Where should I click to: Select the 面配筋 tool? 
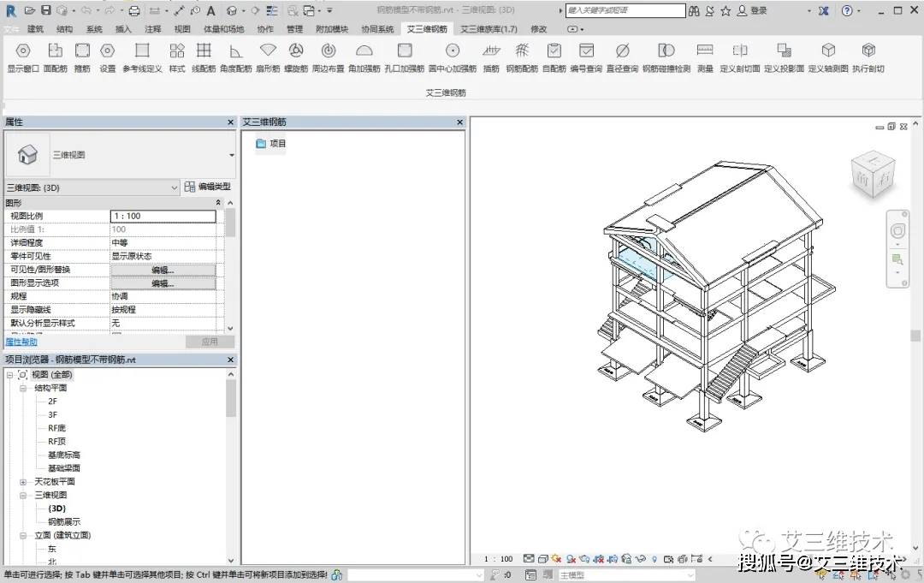coord(55,52)
